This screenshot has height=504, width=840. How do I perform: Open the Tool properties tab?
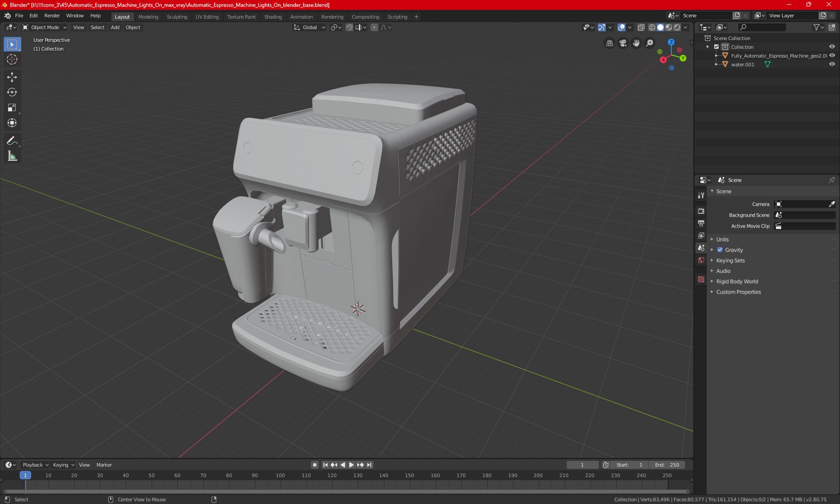click(x=701, y=196)
